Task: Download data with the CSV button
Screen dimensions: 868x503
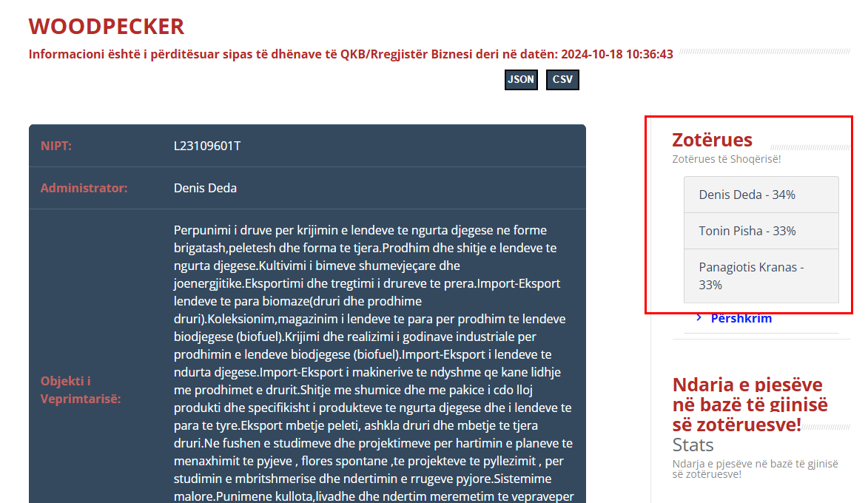Action: click(x=562, y=80)
